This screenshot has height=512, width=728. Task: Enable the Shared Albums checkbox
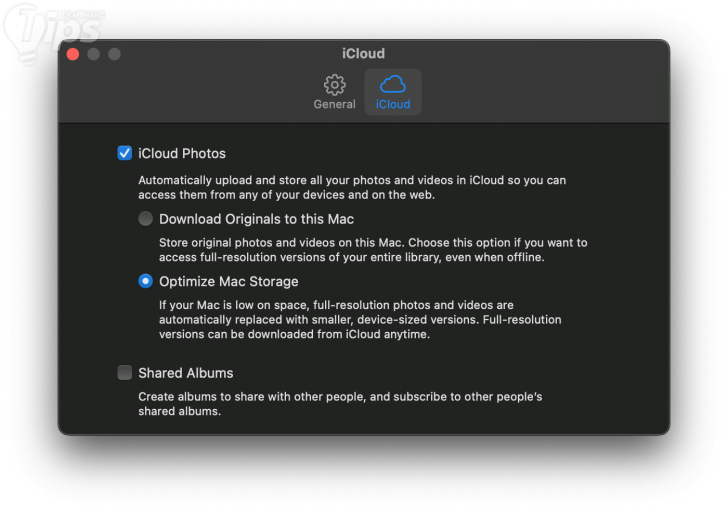coord(124,372)
